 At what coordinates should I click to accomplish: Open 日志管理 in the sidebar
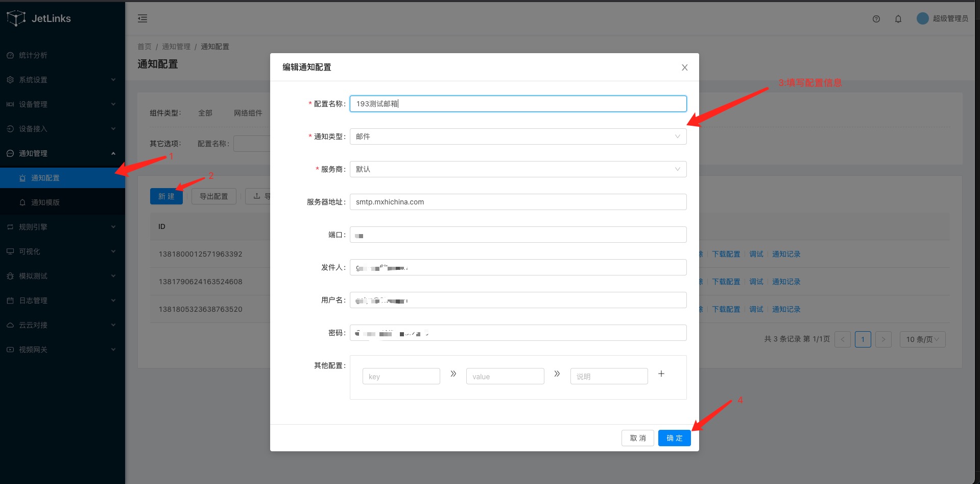[x=32, y=300]
